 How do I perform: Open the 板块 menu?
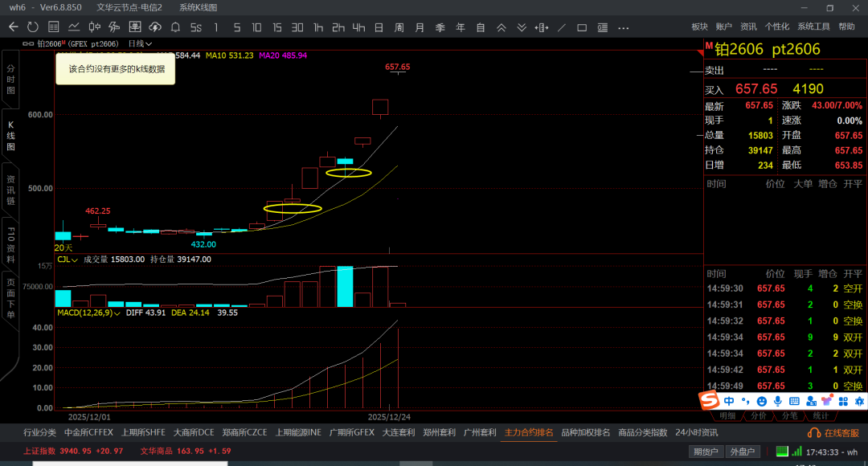pyautogui.click(x=700, y=27)
